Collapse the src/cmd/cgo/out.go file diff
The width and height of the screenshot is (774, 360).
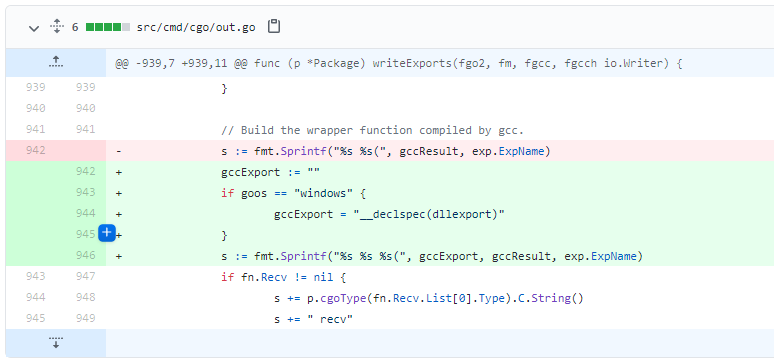click(34, 28)
